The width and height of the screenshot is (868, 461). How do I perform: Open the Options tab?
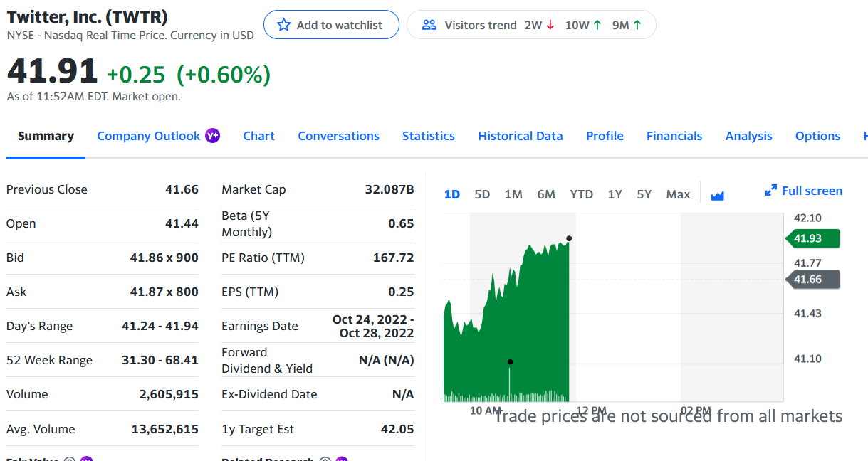[x=817, y=136]
